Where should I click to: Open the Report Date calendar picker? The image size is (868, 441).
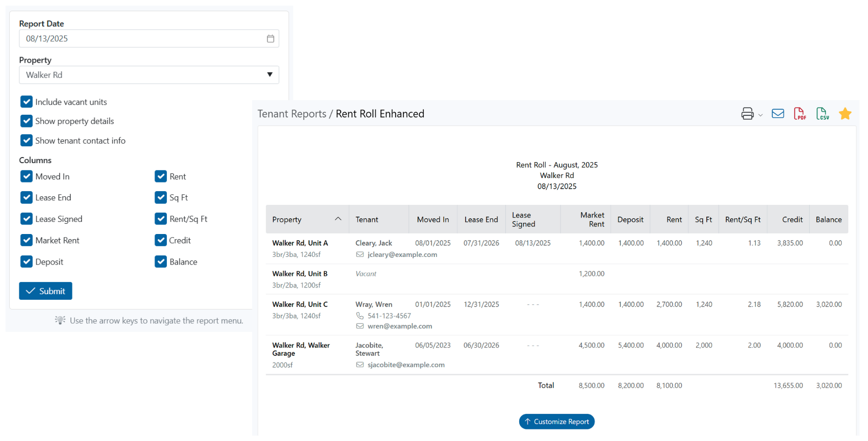(270, 39)
